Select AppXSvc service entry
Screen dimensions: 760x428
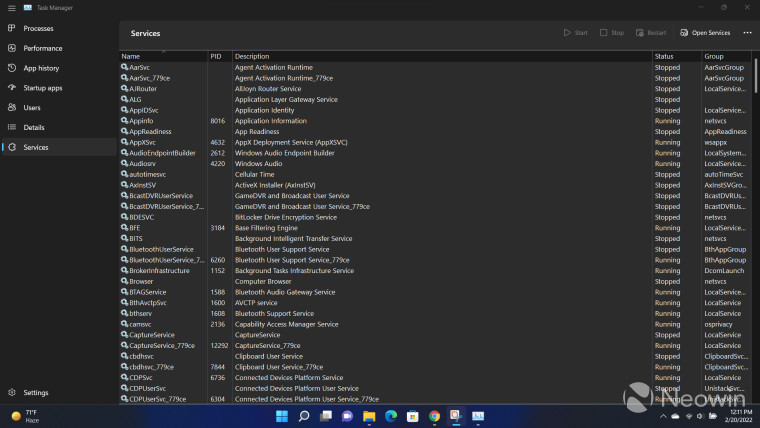[x=142, y=142]
